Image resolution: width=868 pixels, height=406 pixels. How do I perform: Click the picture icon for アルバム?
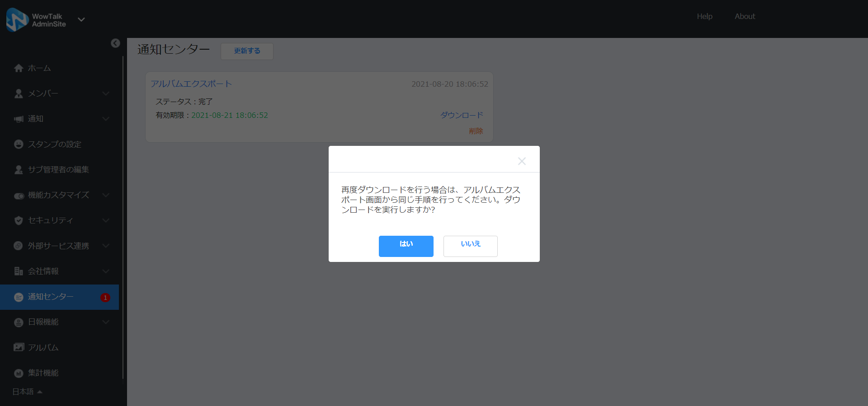coord(19,347)
